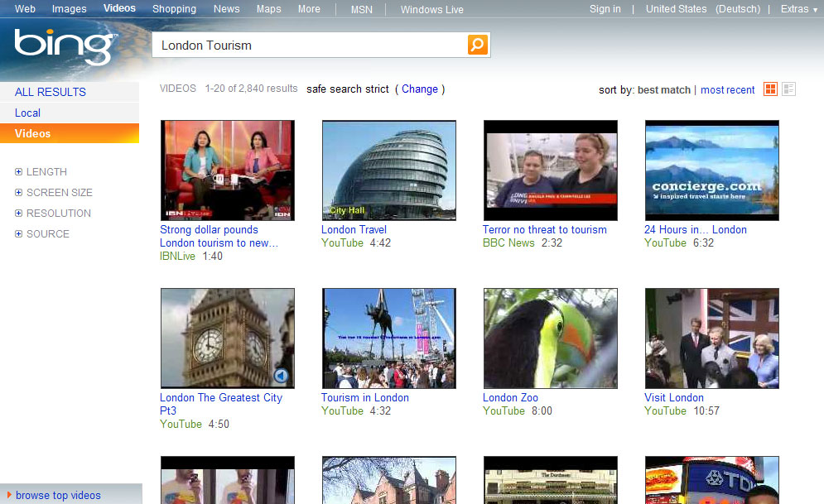Screen dimensions: 824x504
Task: Open the Shopping tab
Action: click(x=174, y=9)
